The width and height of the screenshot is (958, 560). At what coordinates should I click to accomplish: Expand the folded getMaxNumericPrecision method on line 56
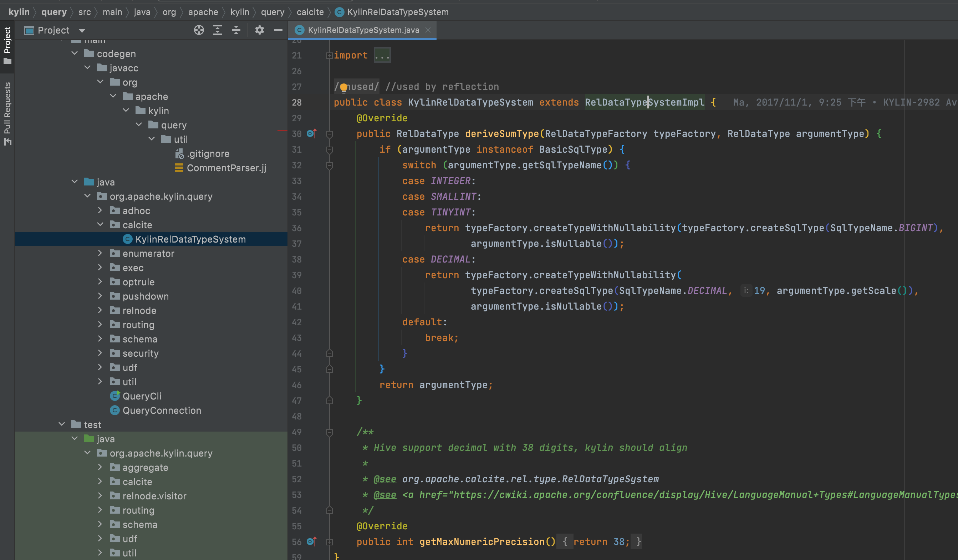[x=329, y=542]
